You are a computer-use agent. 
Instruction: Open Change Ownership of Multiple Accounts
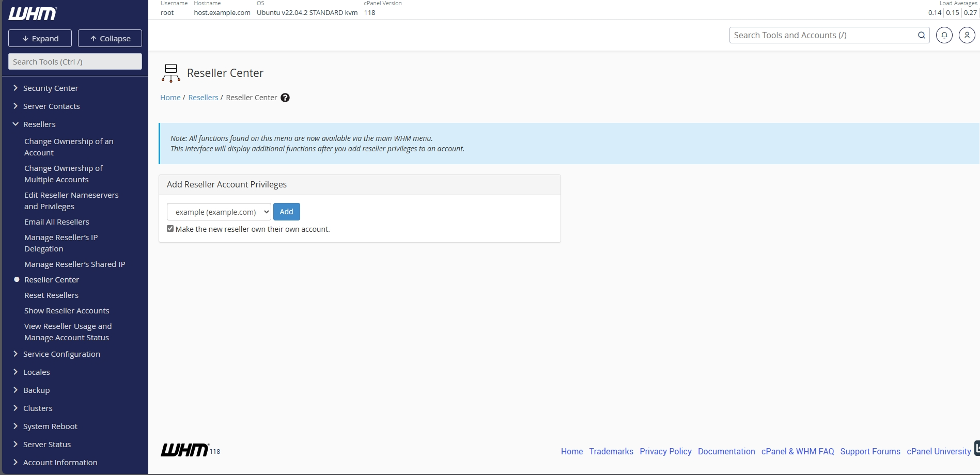pos(64,174)
